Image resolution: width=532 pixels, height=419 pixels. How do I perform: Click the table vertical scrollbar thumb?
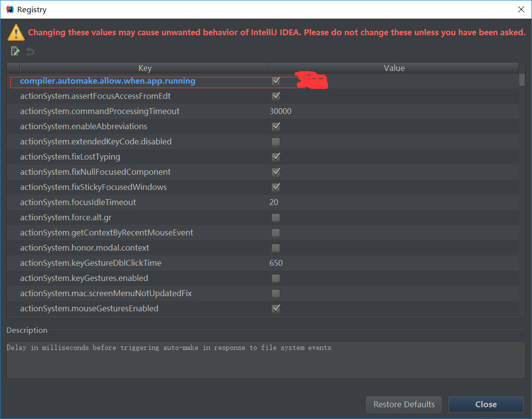522,80
